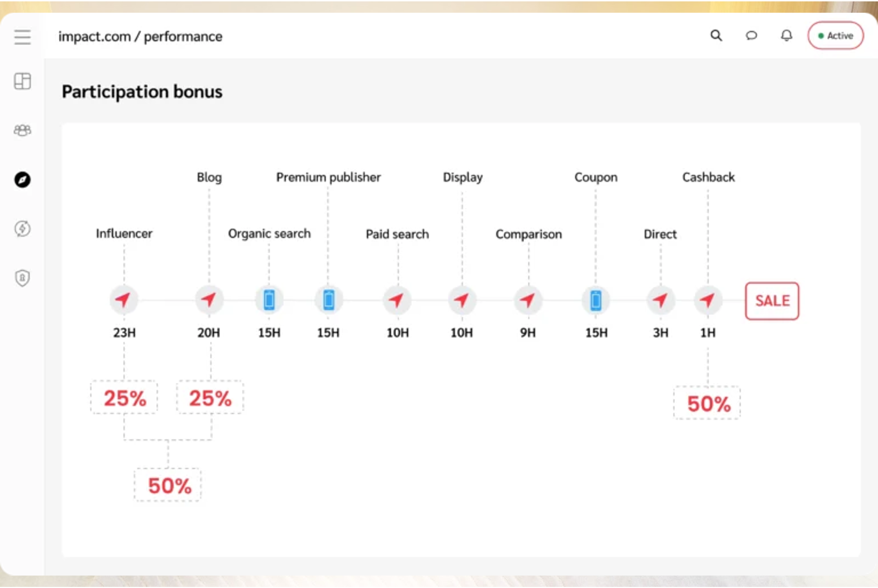Open the partners people sidebar icon
Screen dimensions: 878x588
(22, 130)
